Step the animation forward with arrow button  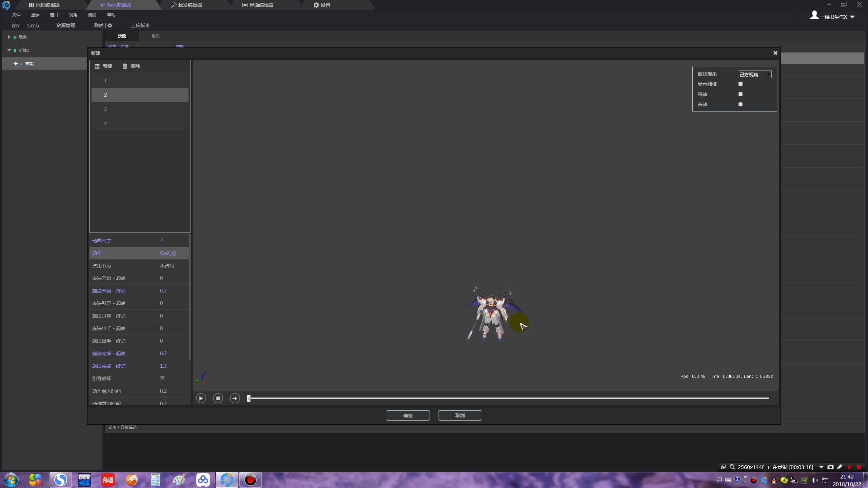tap(235, 398)
